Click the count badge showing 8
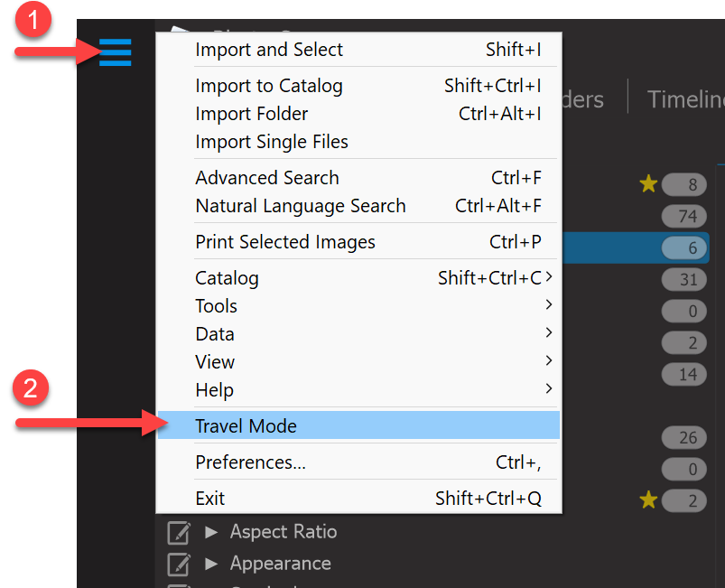 pyautogui.click(x=683, y=184)
